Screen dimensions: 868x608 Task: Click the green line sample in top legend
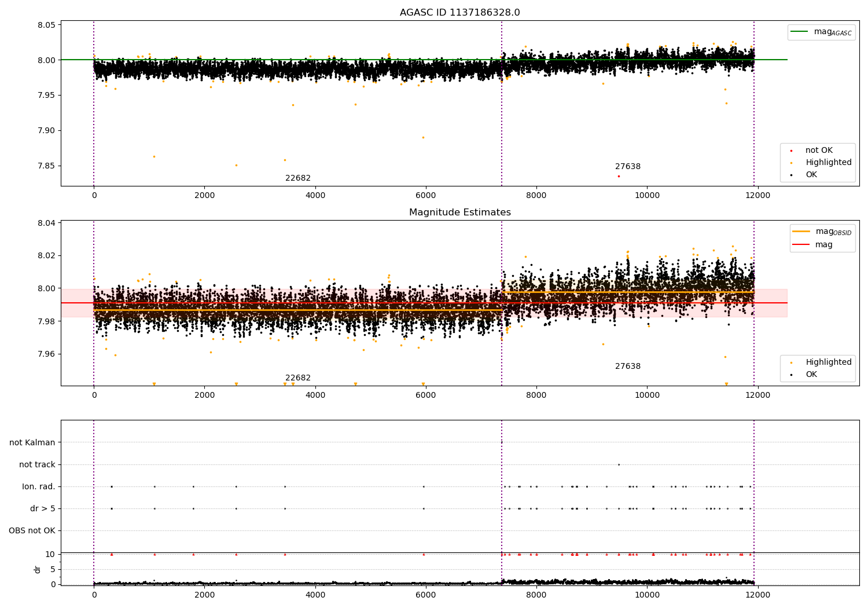[x=799, y=32]
